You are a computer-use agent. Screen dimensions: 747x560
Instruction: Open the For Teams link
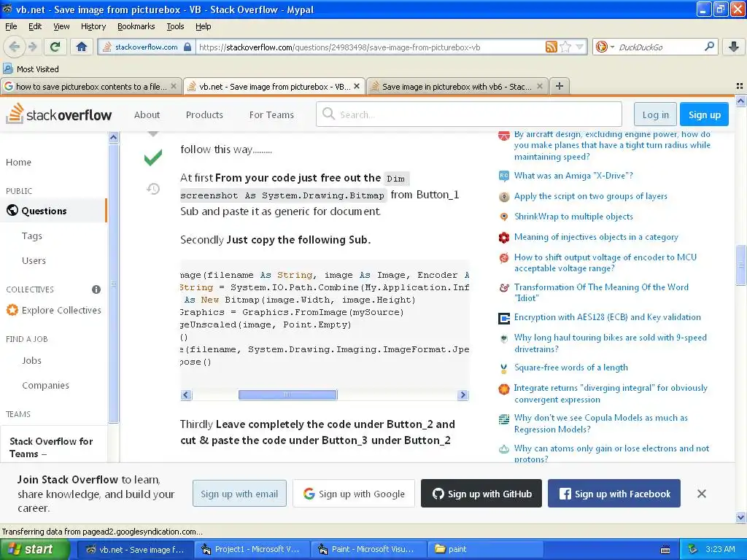(271, 114)
